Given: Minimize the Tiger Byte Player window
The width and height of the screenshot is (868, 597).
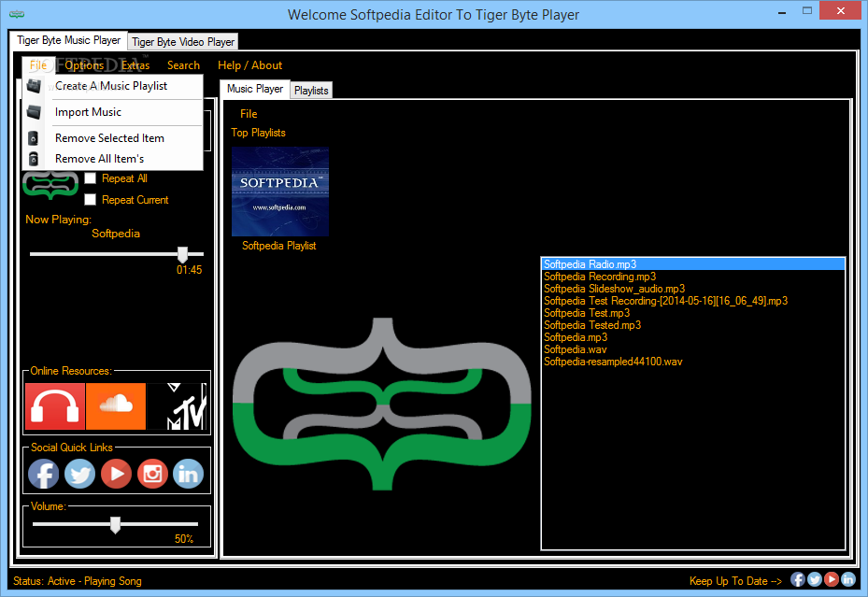Looking at the screenshot, I should click(782, 11).
